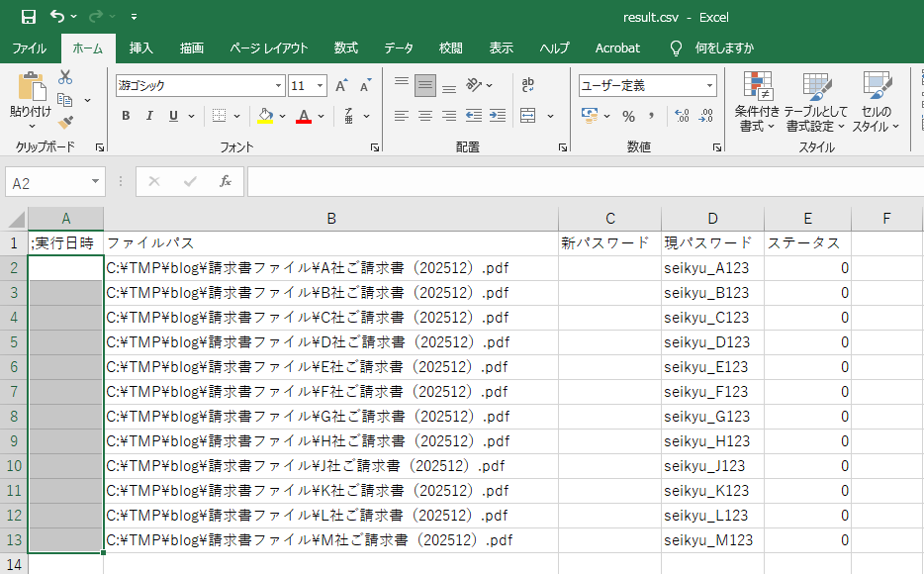924x574 pixels.
Task: Click the Increase Indent icon
Action: (497, 116)
